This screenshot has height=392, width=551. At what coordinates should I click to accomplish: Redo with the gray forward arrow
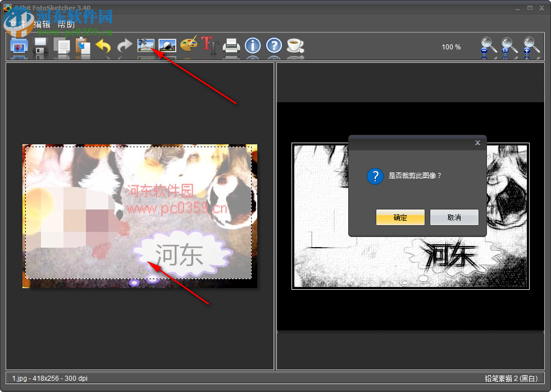click(x=124, y=47)
